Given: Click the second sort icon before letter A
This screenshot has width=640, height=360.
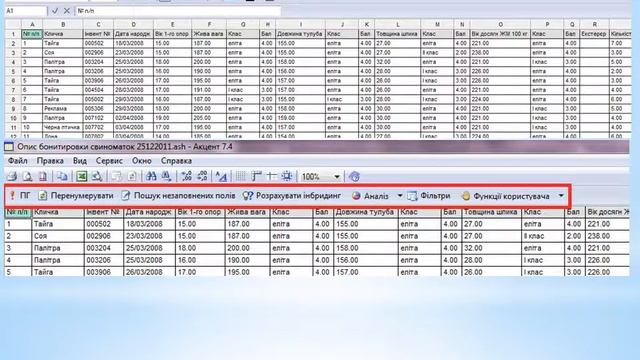Looking at the screenshot, I should click(202, 176).
